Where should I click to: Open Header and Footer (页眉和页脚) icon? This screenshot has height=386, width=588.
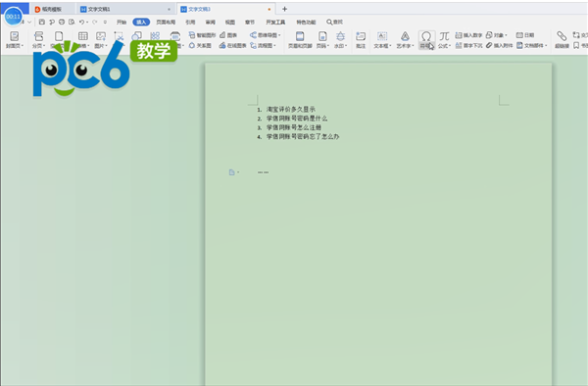300,39
